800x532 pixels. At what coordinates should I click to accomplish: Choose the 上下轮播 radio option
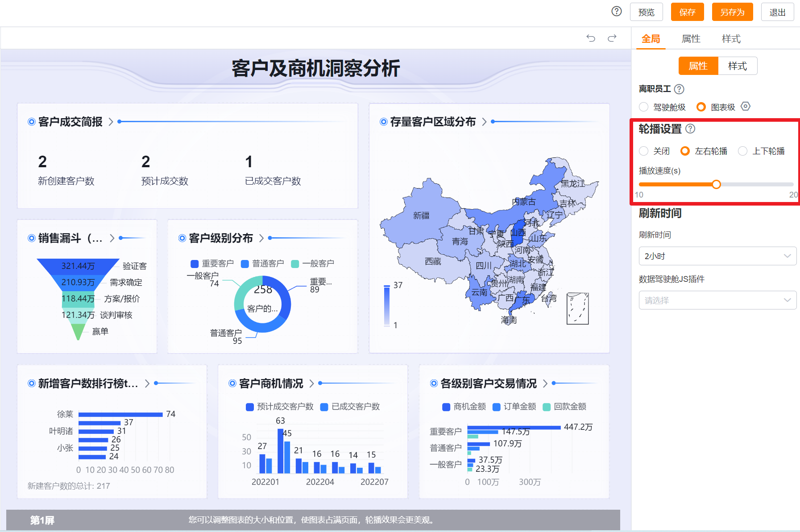pyautogui.click(x=743, y=151)
